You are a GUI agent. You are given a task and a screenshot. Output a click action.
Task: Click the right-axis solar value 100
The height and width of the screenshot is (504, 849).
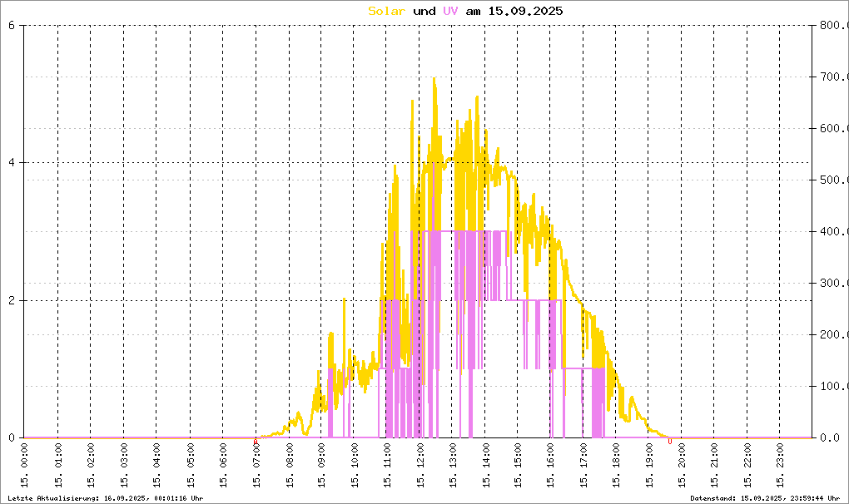pos(834,386)
